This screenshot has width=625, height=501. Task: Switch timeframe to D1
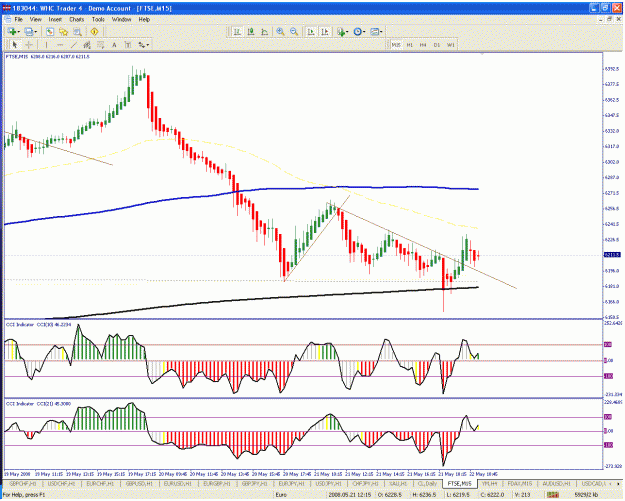437,45
